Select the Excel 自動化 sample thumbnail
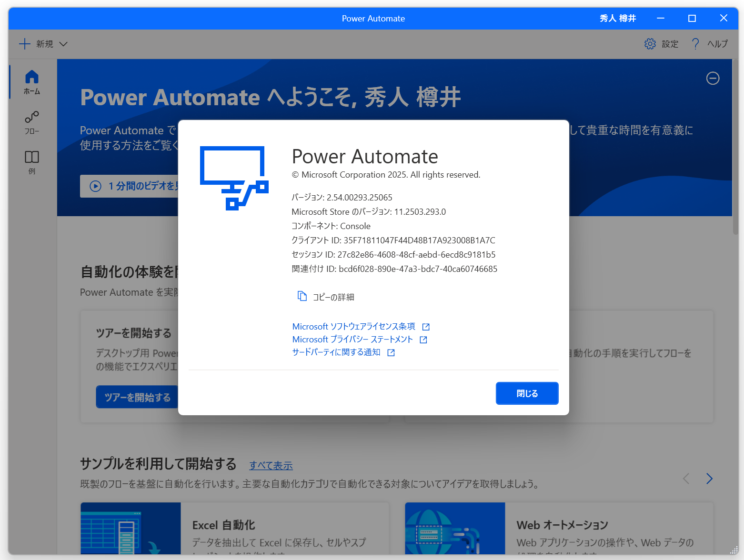Viewport: 744px width, 560px height. 131,529
